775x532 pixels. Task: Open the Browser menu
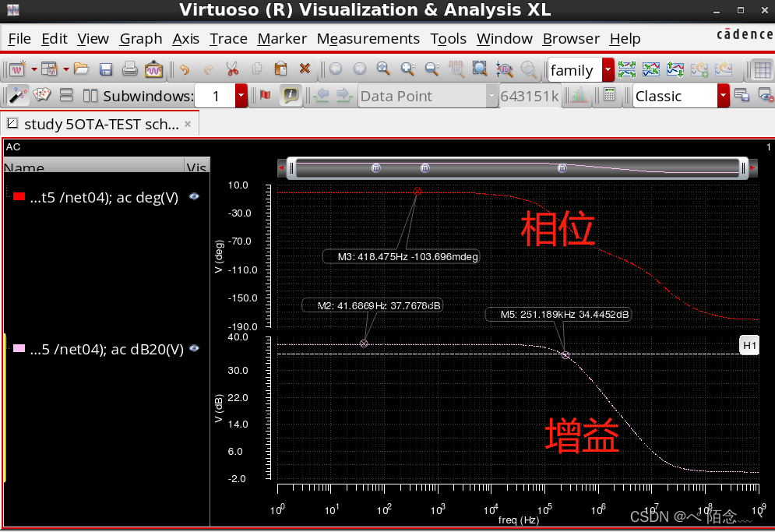pos(571,39)
